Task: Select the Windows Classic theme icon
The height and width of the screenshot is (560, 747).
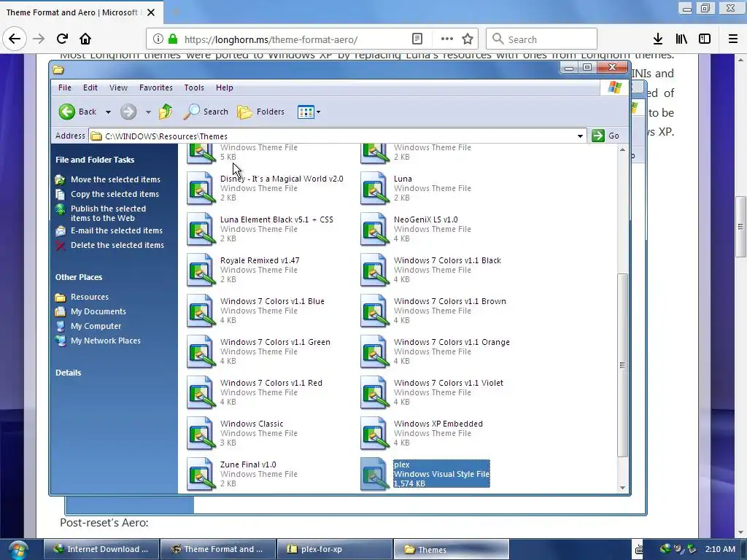Action: (201, 435)
